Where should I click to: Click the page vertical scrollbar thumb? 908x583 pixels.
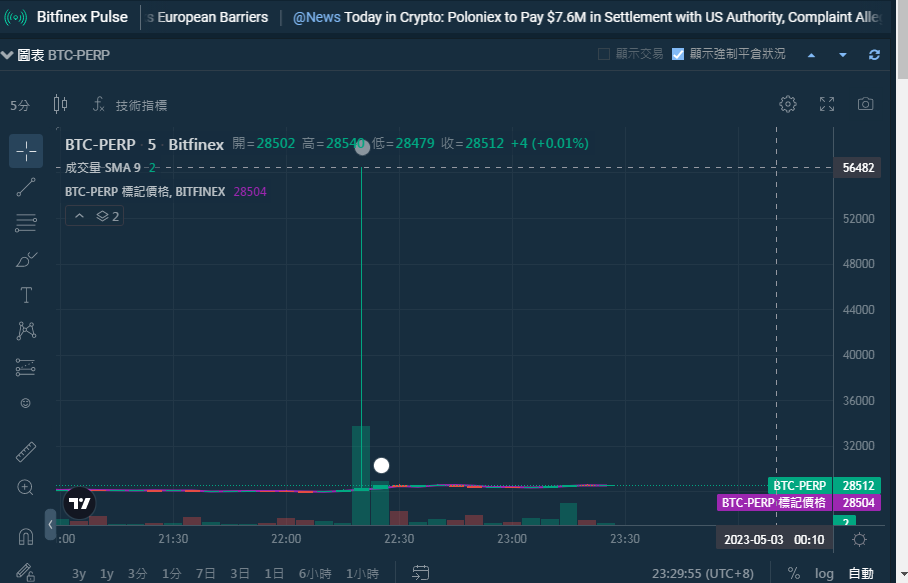pos(902,39)
